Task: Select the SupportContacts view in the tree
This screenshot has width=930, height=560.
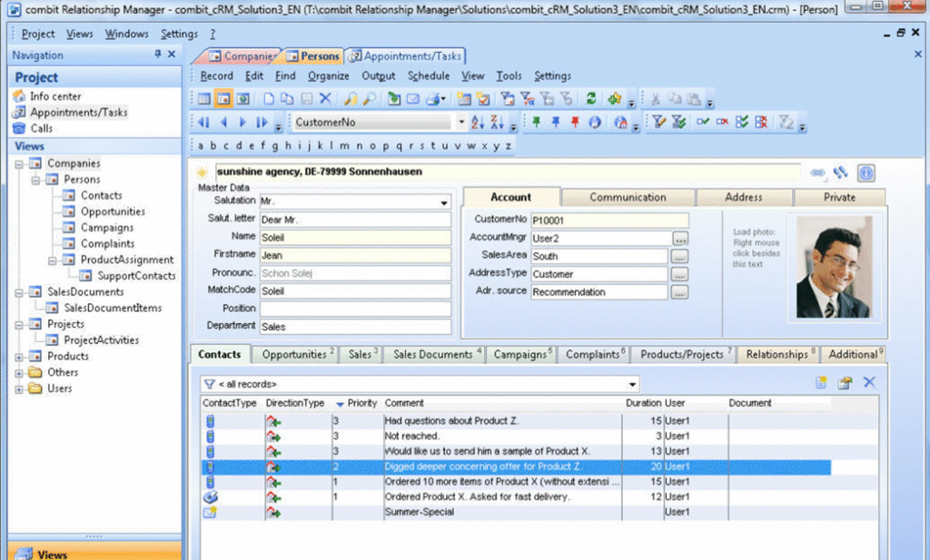Action: click(x=136, y=276)
